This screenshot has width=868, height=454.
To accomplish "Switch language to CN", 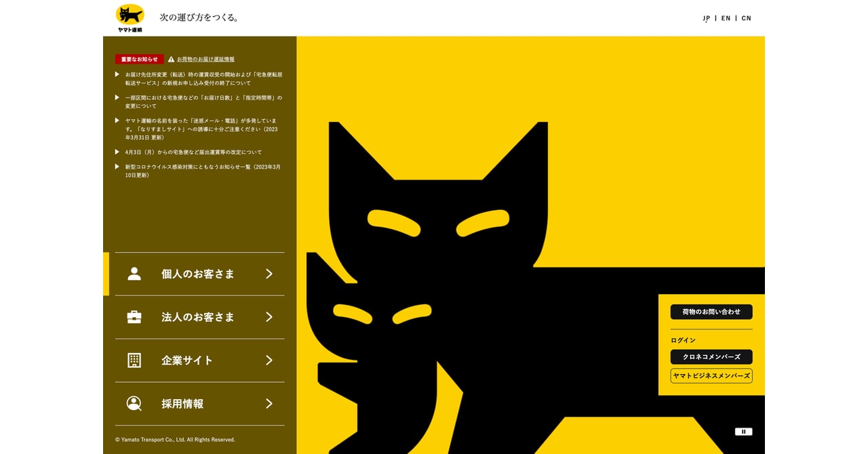I will (x=746, y=18).
